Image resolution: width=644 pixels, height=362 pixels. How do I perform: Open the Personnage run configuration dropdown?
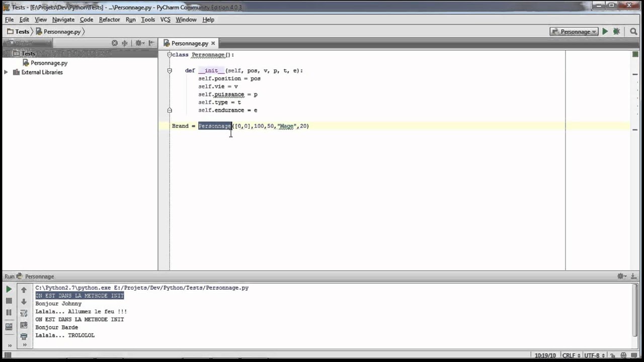click(574, 31)
